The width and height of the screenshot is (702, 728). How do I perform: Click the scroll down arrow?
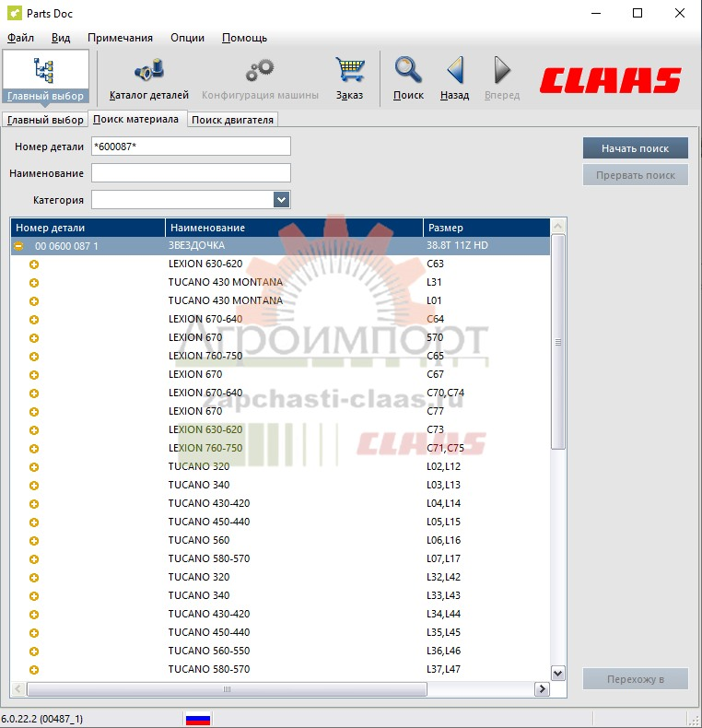pos(558,674)
